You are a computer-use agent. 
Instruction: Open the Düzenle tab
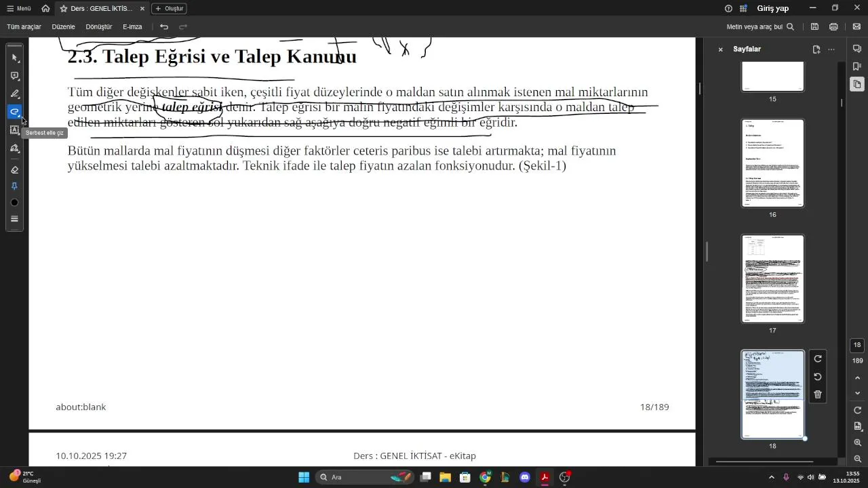click(64, 27)
